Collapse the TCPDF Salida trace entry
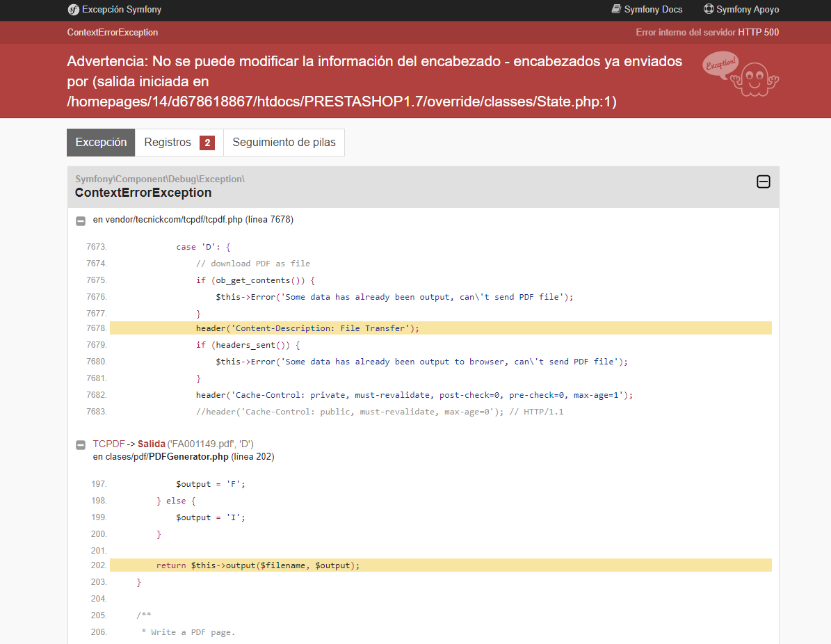The width and height of the screenshot is (831, 644). pos(81,444)
